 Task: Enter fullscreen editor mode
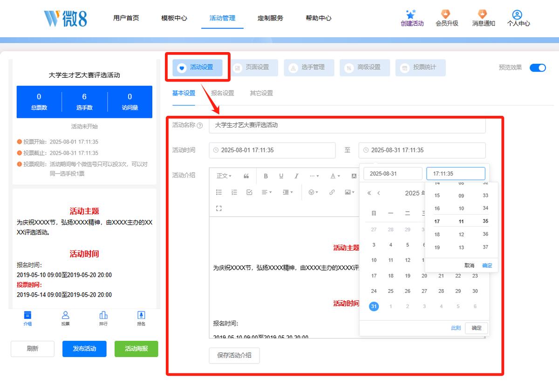tap(219, 208)
